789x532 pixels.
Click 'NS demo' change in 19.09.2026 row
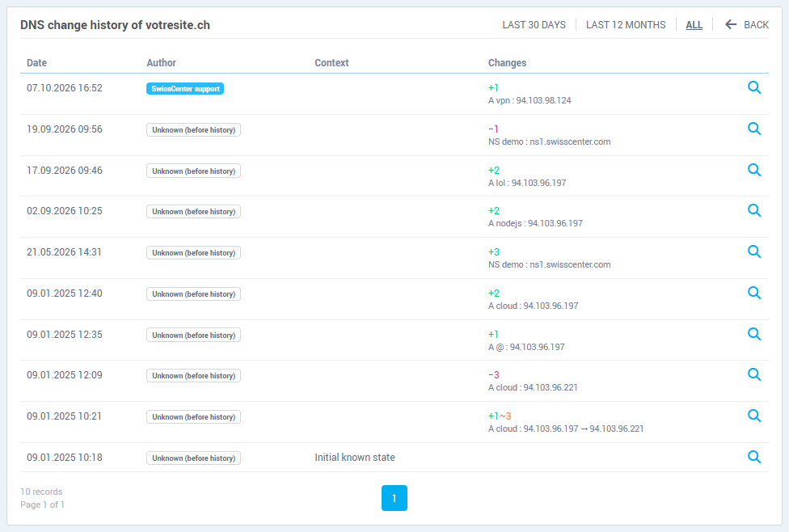[549, 142]
